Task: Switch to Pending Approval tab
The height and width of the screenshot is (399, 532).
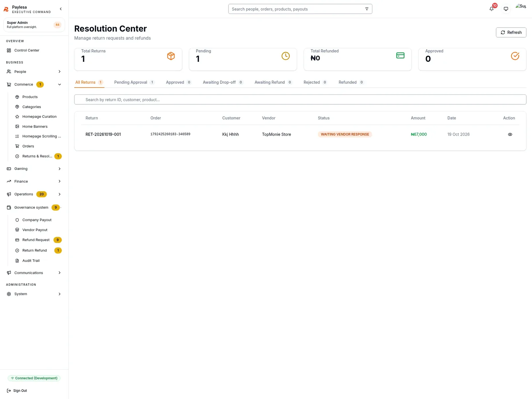Action: (x=134, y=82)
